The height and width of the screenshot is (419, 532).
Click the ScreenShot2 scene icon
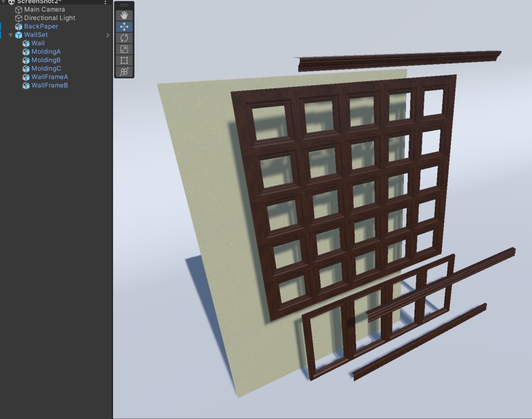click(11, 2)
